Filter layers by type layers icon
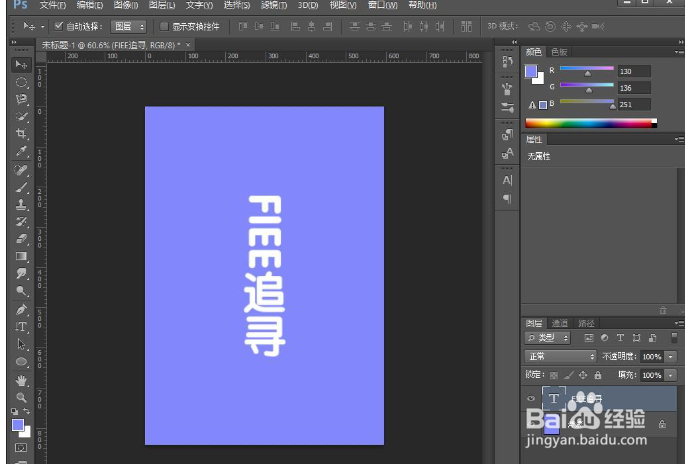The image size is (685, 464). (x=620, y=338)
